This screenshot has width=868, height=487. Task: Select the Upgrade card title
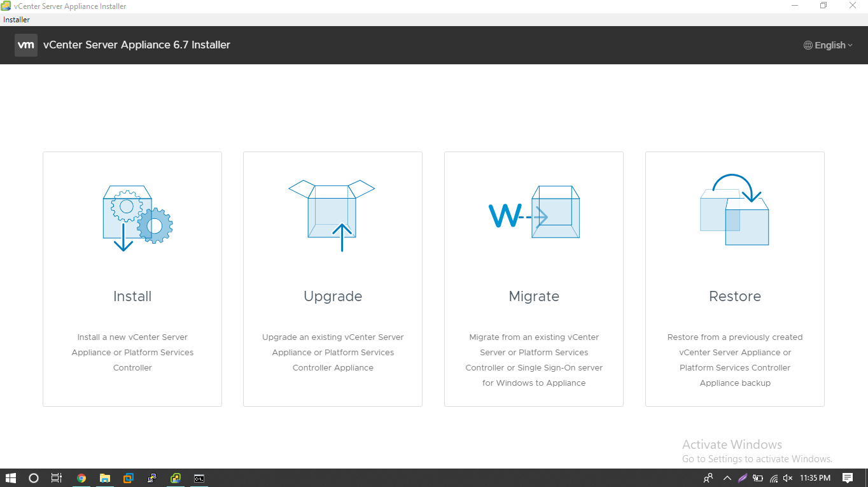[x=333, y=297]
